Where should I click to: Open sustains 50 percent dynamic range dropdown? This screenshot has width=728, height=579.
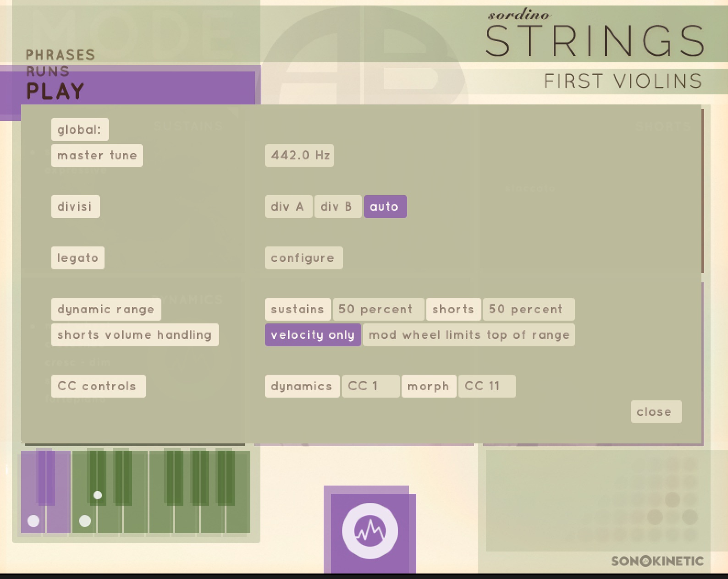pyautogui.click(x=378, y=309)
